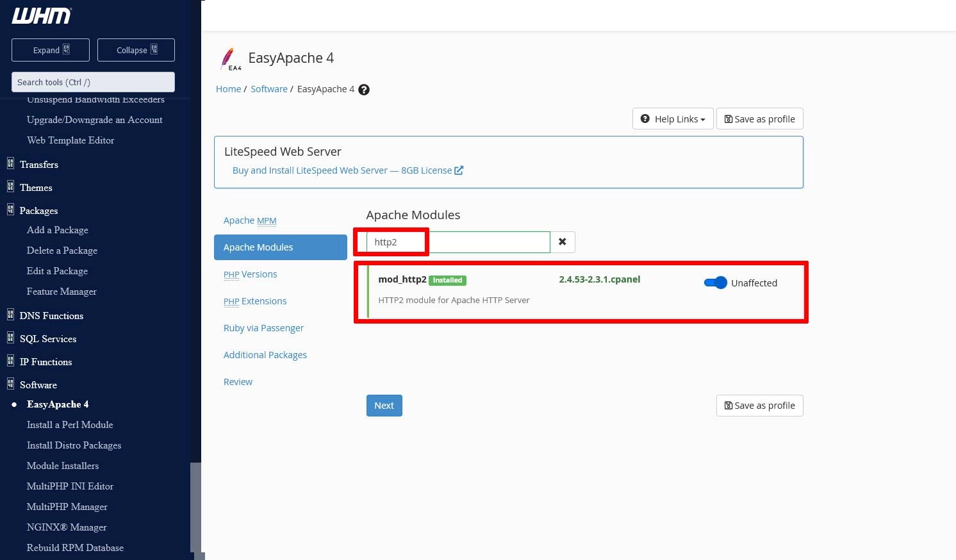Click the http2 module search field
This screenshot has width=956, height=560.
click(458, 242)
